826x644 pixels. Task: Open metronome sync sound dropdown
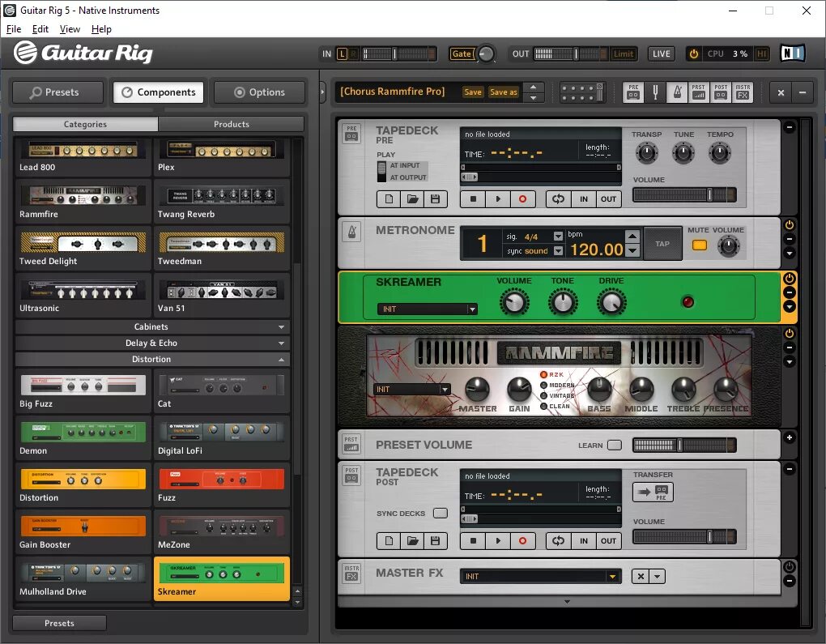(559, 251)
